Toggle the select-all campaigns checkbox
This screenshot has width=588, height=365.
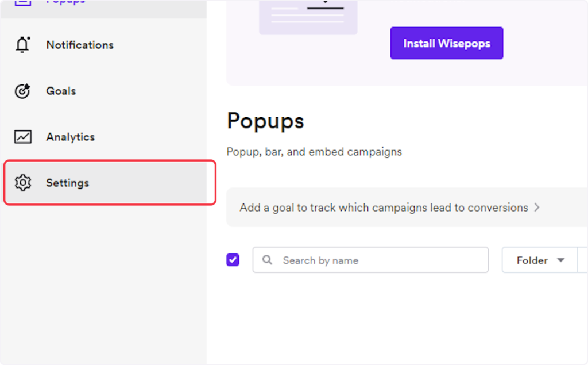coord(233,260)
